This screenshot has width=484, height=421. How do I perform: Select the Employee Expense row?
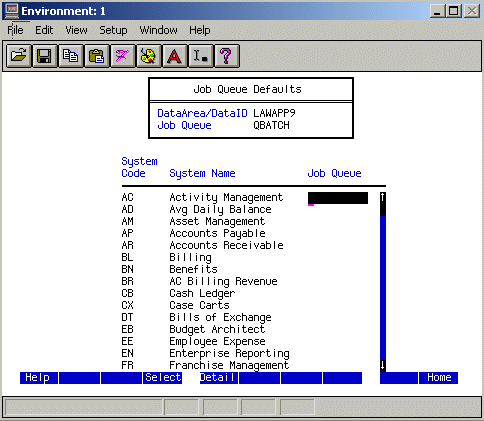tap(217, 341)
